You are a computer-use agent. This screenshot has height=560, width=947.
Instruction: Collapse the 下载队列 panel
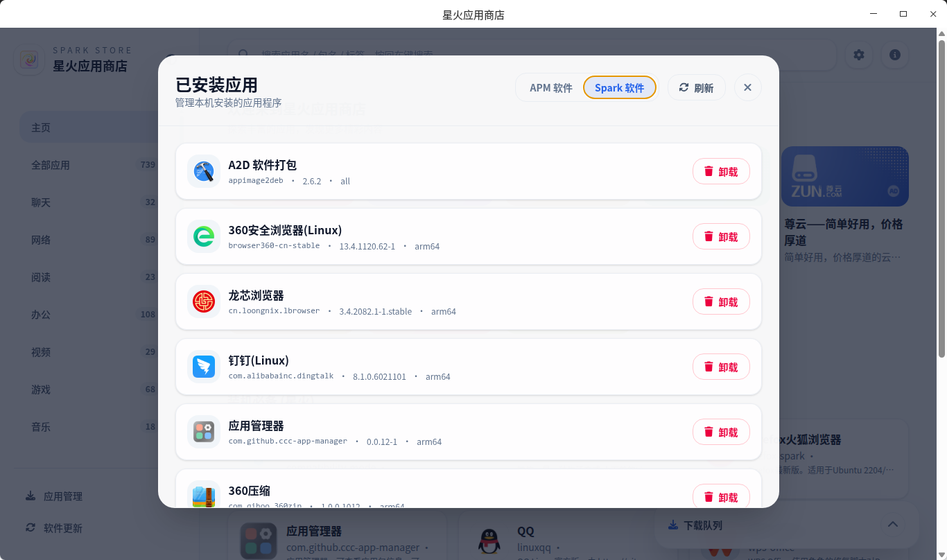(x=893, y=525)
